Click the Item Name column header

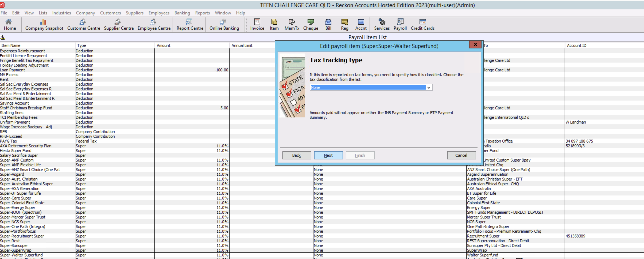[11, 46]
